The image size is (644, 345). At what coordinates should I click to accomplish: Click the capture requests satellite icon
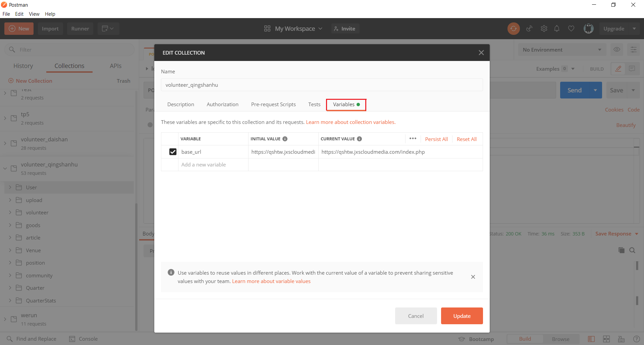(x=529, y=29)
